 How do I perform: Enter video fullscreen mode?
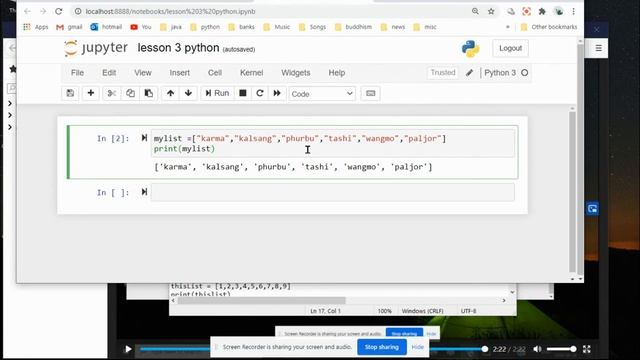pyautogui.click(x=587, y=349)
